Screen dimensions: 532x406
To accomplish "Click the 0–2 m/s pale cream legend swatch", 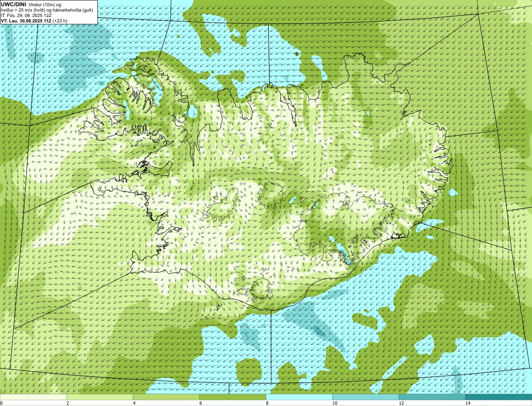I will 33,397.
